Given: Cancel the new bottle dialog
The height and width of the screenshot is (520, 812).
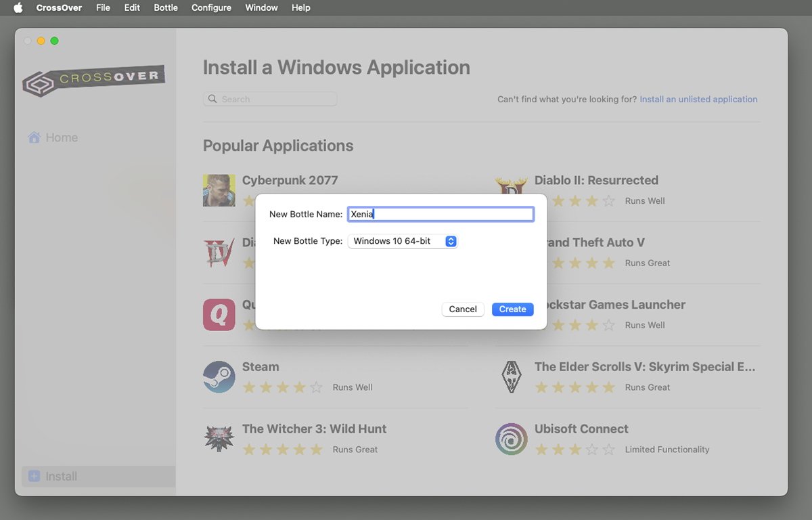Looking at the screenshot, I should 463,309.
